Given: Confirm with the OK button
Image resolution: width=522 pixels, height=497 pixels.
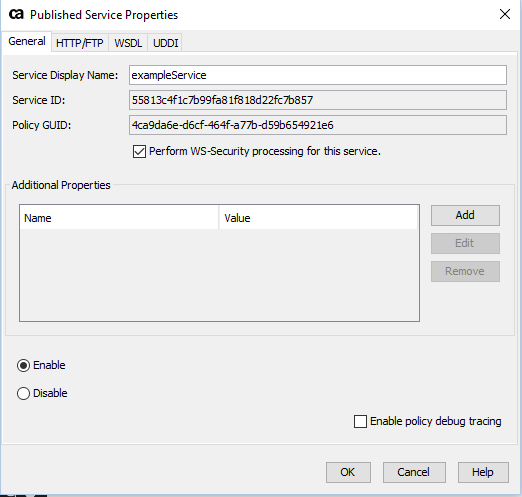Looking at the screenshot, I should (348, 472).
